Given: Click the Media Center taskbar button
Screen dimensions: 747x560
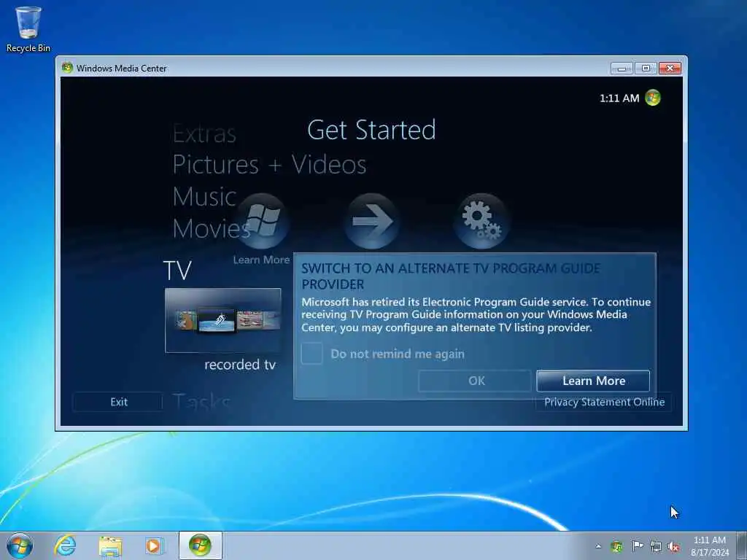Looking at the screenshot, I should coord(200,545).
